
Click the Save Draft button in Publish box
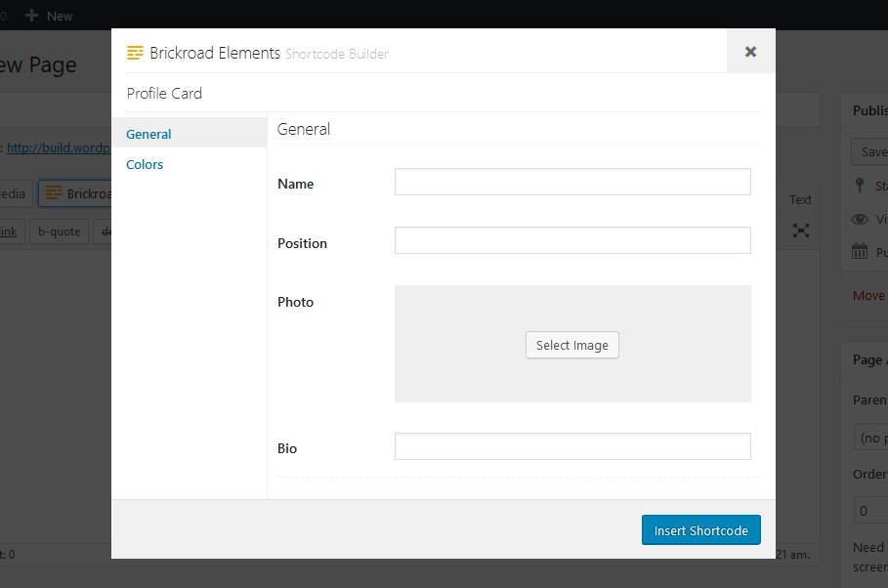click(x=869, y=151)
